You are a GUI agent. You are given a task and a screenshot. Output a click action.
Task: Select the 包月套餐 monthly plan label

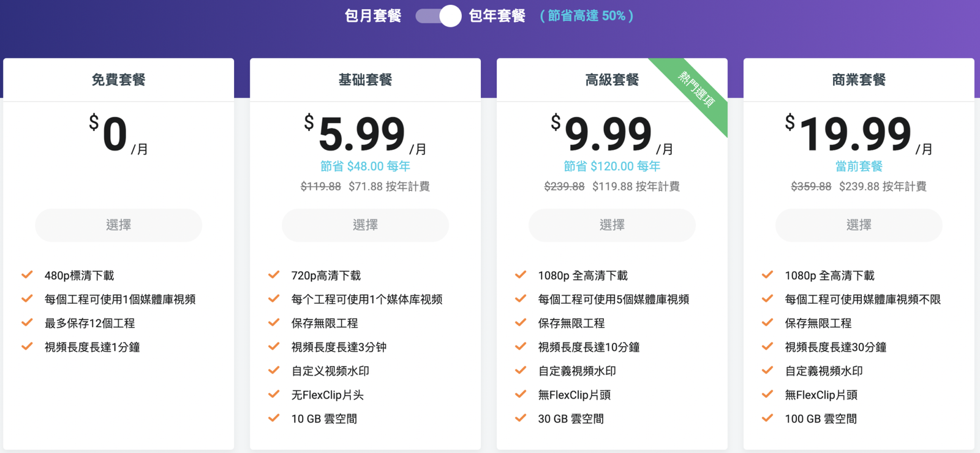pos(373,16)
